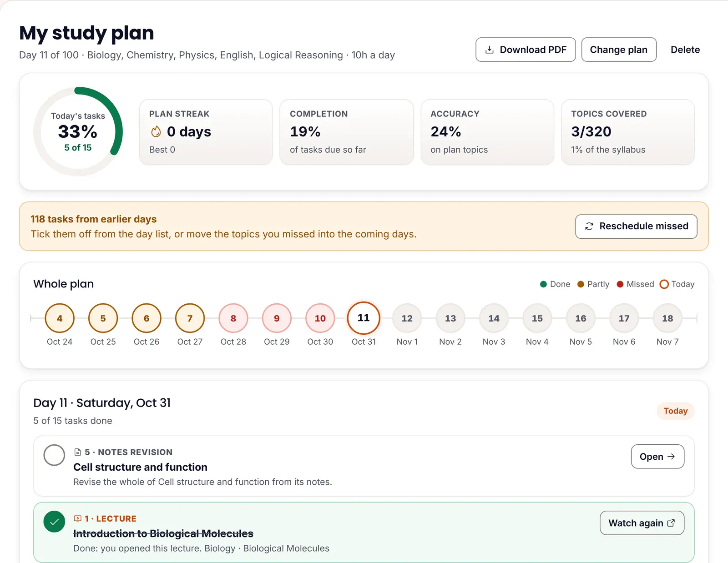Select missed day 8 (Oct 28)
The image size is (728, 563).
point(233,318)
